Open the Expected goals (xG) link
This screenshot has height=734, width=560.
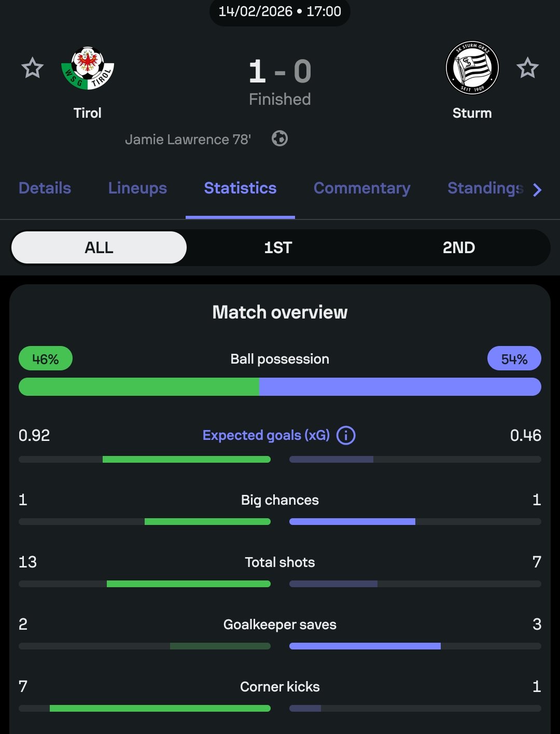266,435
